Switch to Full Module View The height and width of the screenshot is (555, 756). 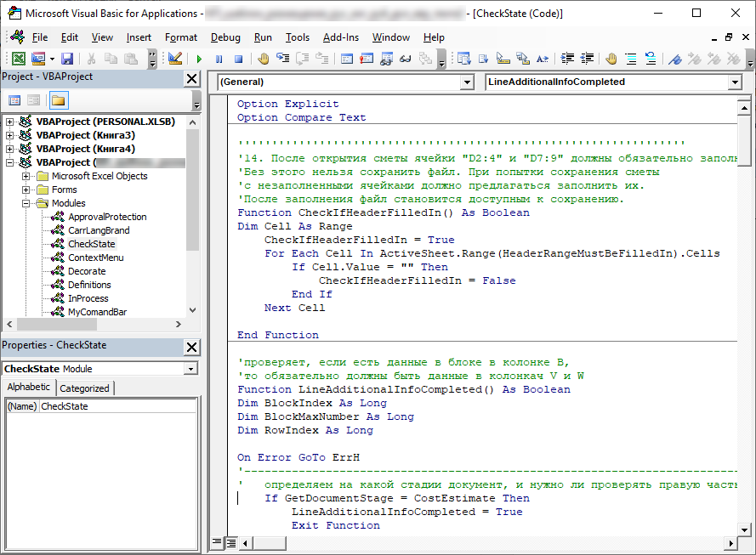(231, 543)
